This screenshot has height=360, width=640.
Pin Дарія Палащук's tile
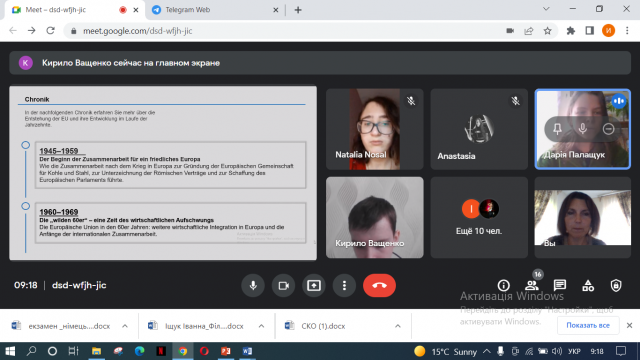click(557, 129)
